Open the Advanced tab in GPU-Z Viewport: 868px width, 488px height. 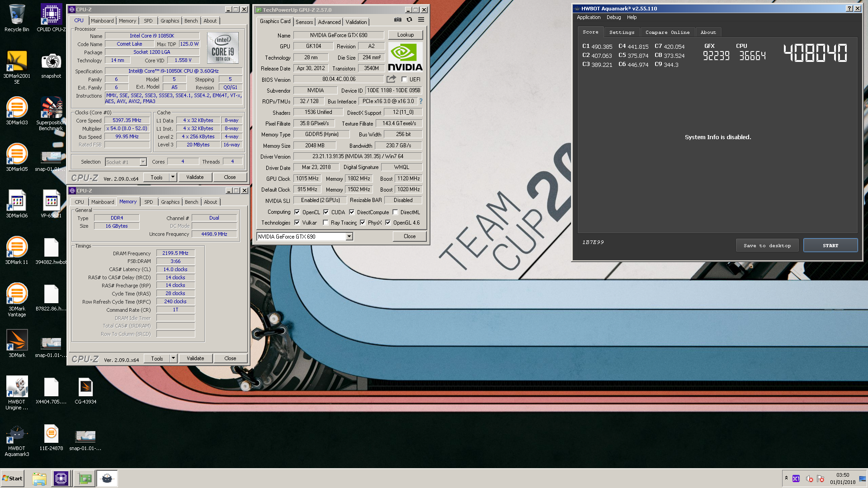(x=329, y=22)
